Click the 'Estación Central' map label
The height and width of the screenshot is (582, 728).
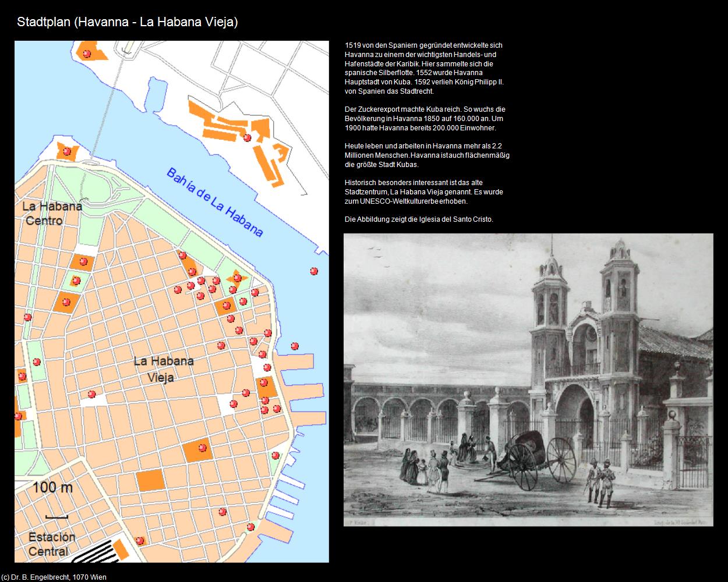[52, 544]
